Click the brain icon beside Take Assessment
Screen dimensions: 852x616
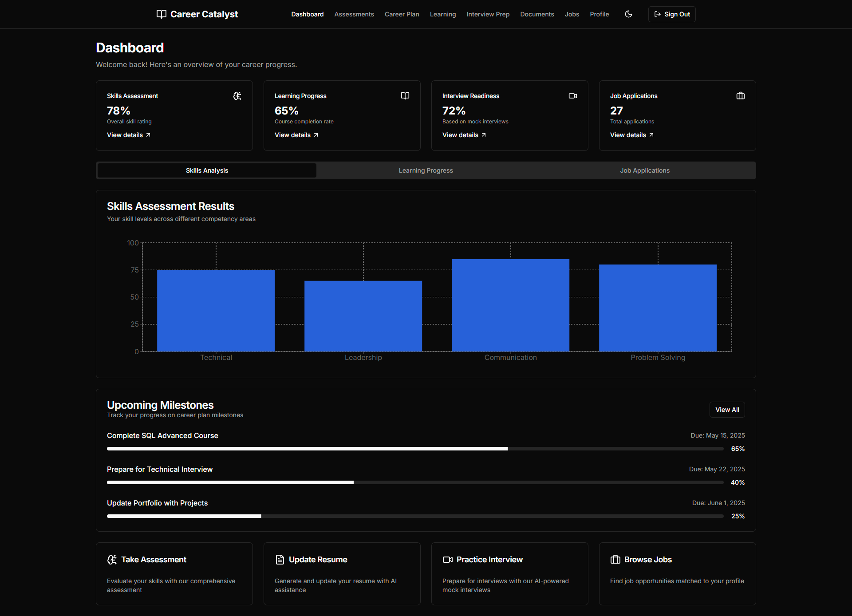[112, 560]
